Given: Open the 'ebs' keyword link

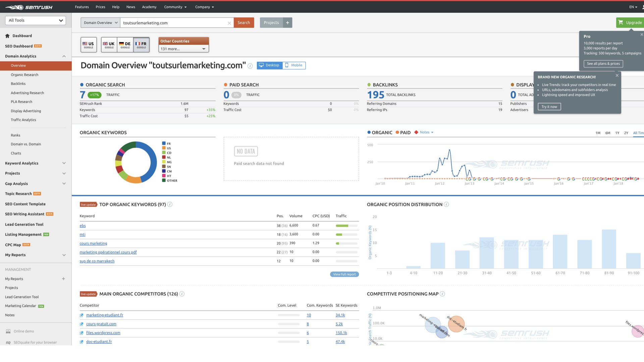Looking at the screenshot, I should [x=83, y=226].
